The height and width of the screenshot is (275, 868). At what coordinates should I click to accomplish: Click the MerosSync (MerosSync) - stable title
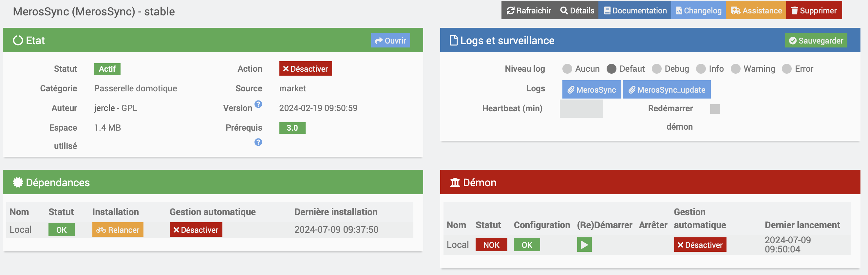94,12
